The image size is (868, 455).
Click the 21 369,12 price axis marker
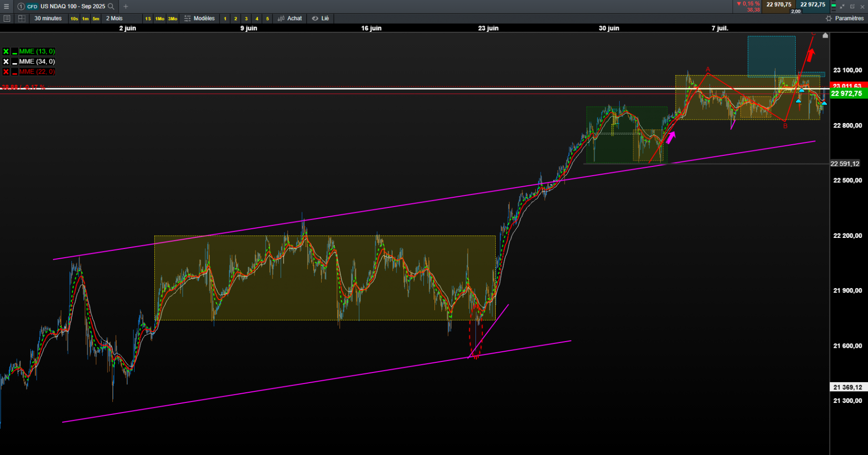(848, 387)
